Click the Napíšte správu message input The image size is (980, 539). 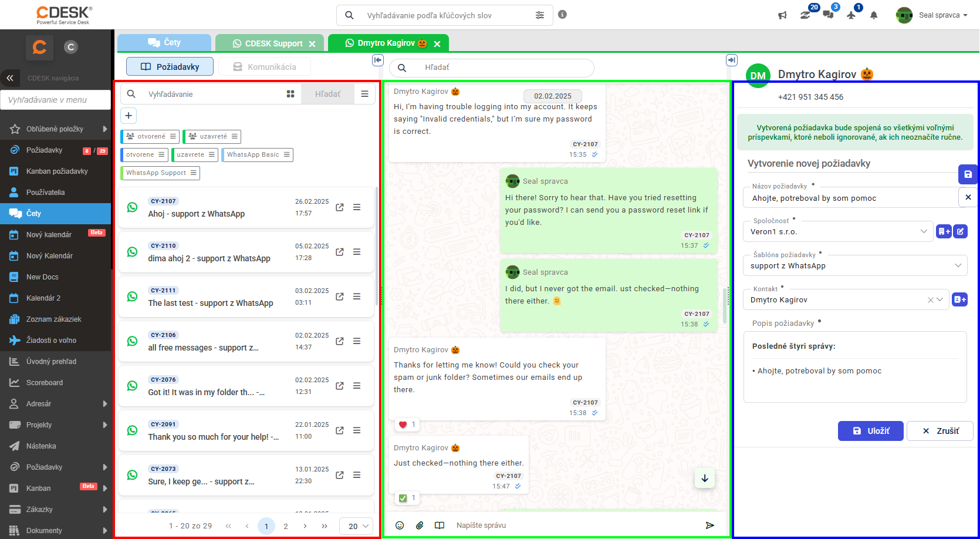point(575,525)
